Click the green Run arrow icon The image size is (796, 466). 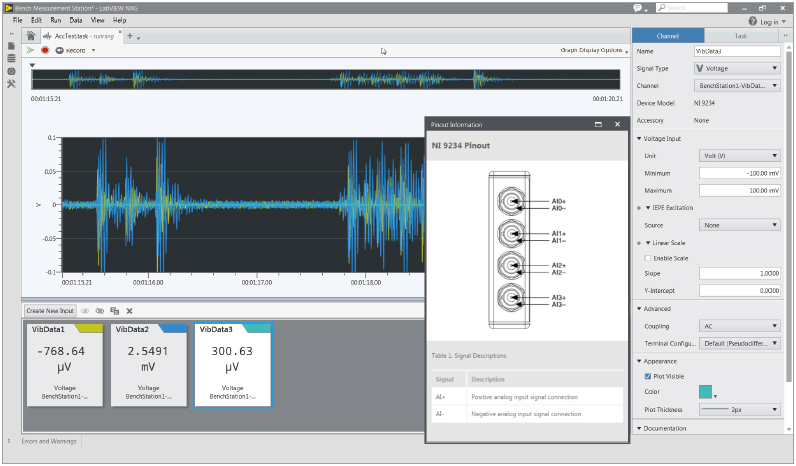point(31,50)
